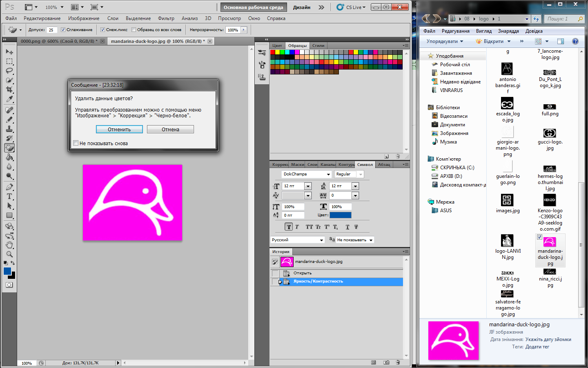This screenshot has height=368, width=588.
Task: Click Underline T icon in Character panel
Action: click(x=347, y=227)
